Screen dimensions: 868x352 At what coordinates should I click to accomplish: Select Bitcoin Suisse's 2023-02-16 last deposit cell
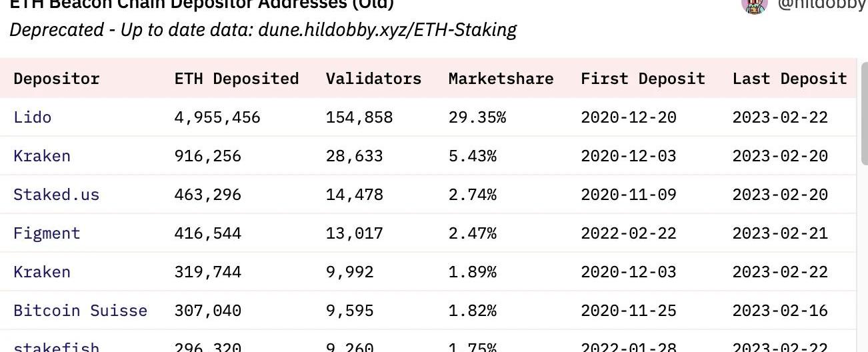coord(780,311)
